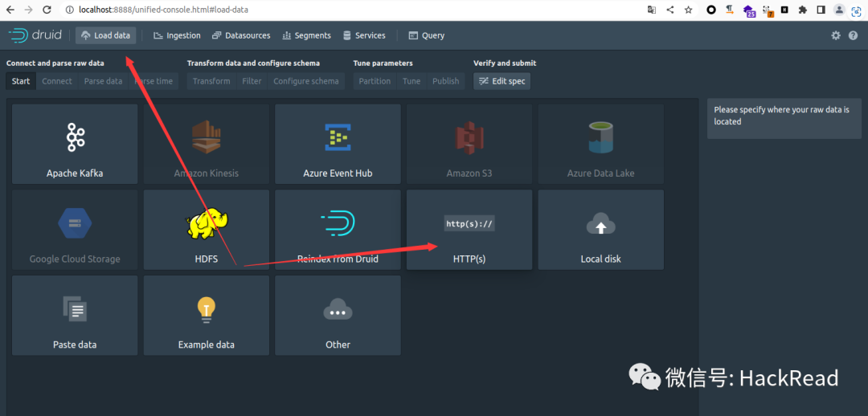The width and height of the screenshot is (868, 416).
Task: Switch to the Segments view
Action: pos(307,35)
